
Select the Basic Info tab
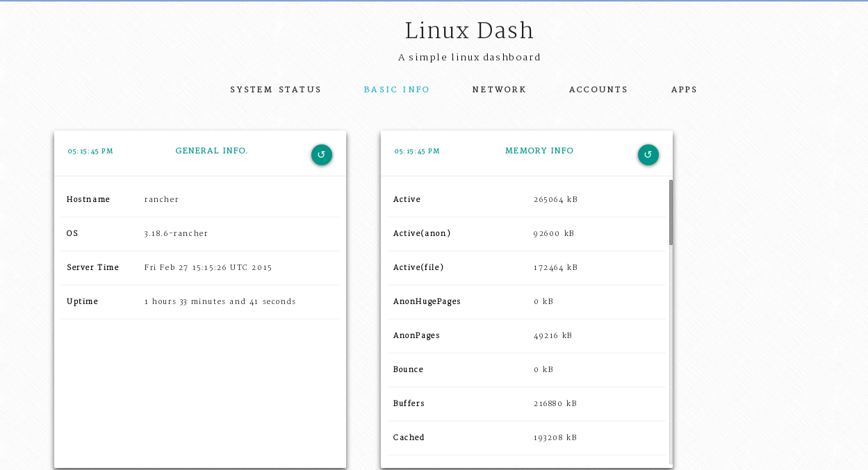[397, 90]
